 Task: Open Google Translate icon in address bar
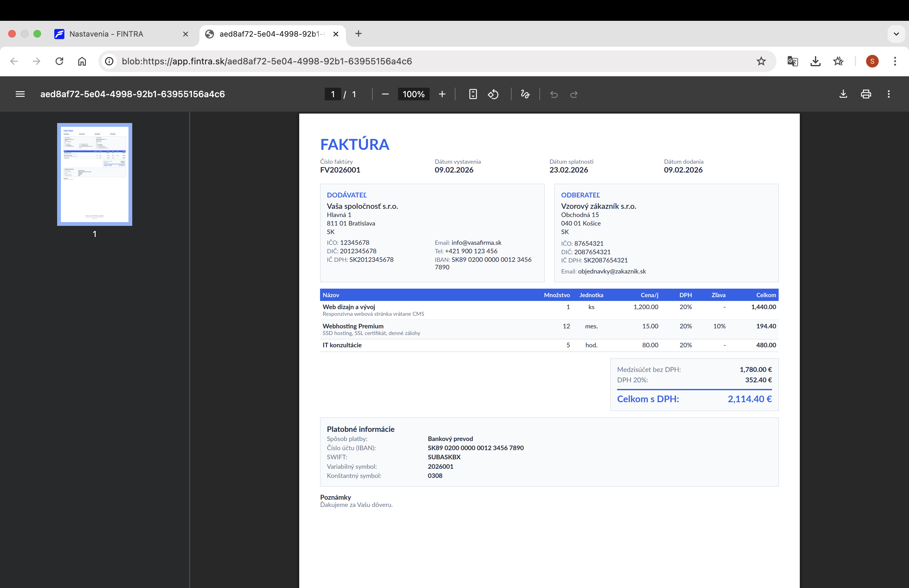(793, 61)
